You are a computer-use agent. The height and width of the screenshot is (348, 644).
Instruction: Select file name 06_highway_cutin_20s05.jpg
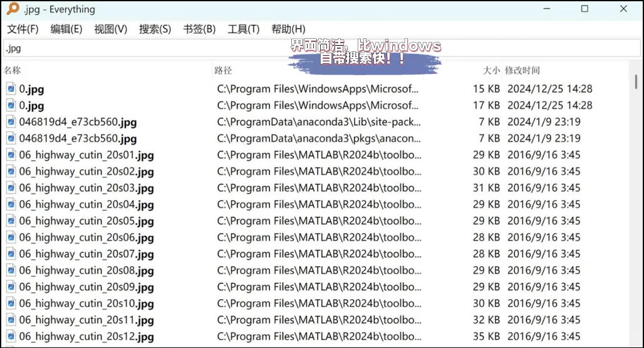86,221
